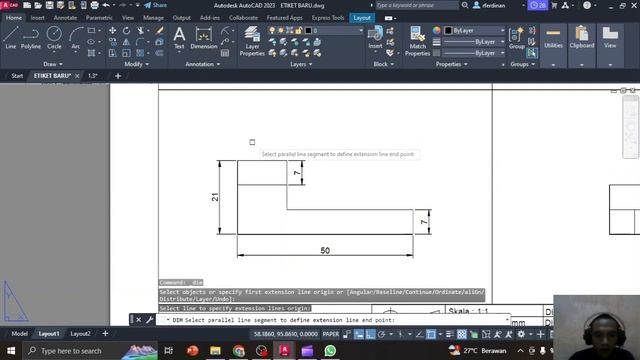Toggle polar tracking in status bar
Image resolution: width=640 pixels, height=360 pixels.
(382, 334)
